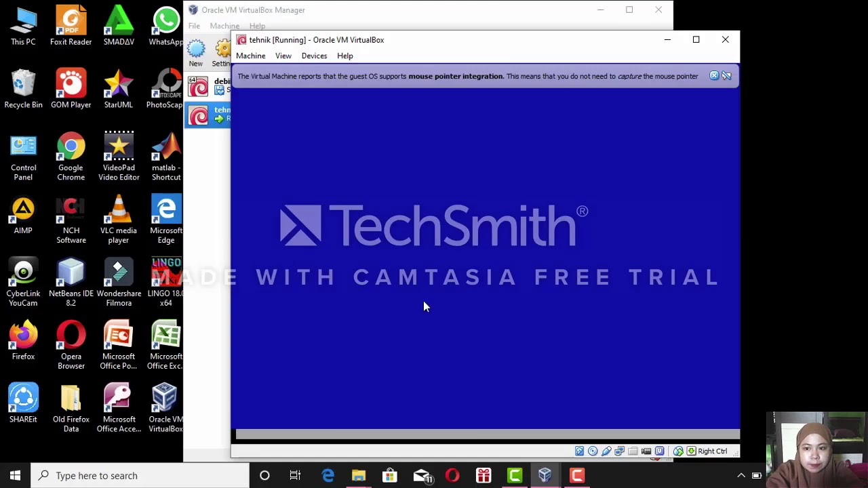The image size is (868, 488).
Task: Click the CyberLink YouCam desktop icon
Action: click(23, 283)
